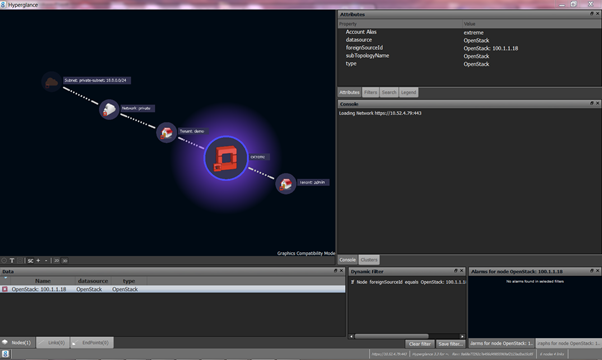Close the Console panel
Viewport: 602px width, 360px height.
(597, 103)
